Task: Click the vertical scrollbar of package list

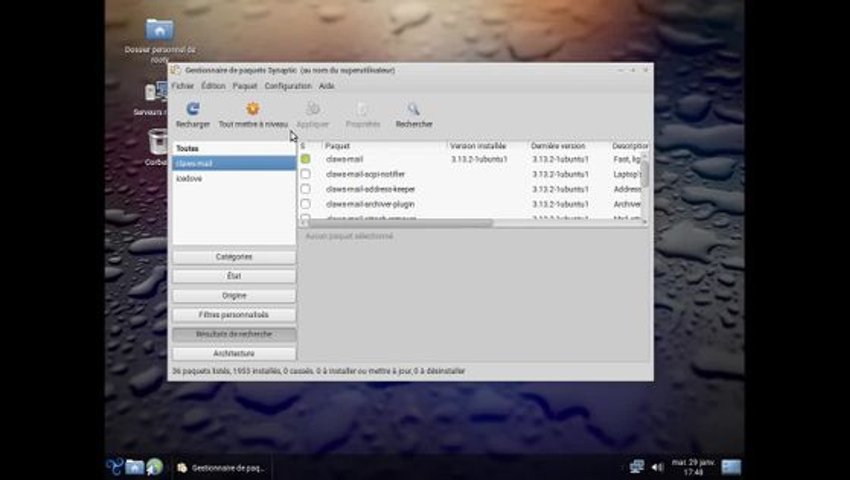Action: tap(645, 174)
